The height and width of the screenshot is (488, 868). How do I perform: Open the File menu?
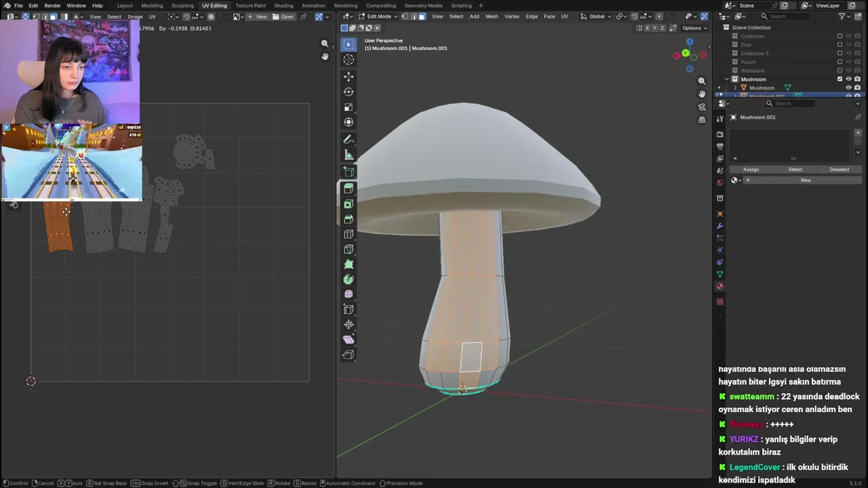pos(18,5)
